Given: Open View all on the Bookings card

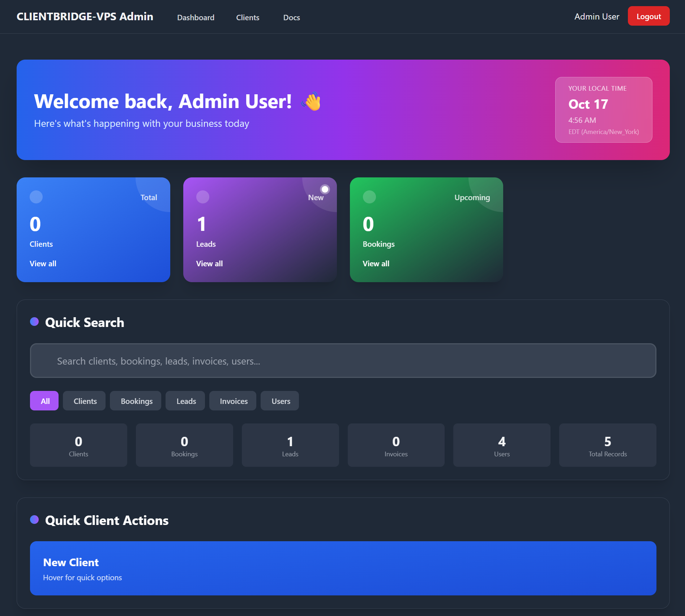Looking at the screenshot, I should (x=376, y=263).
